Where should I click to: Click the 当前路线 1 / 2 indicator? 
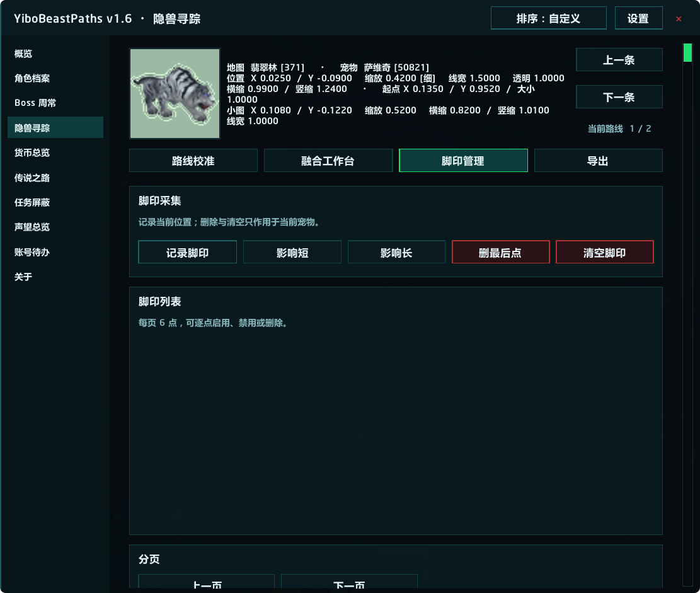[619, 129]
